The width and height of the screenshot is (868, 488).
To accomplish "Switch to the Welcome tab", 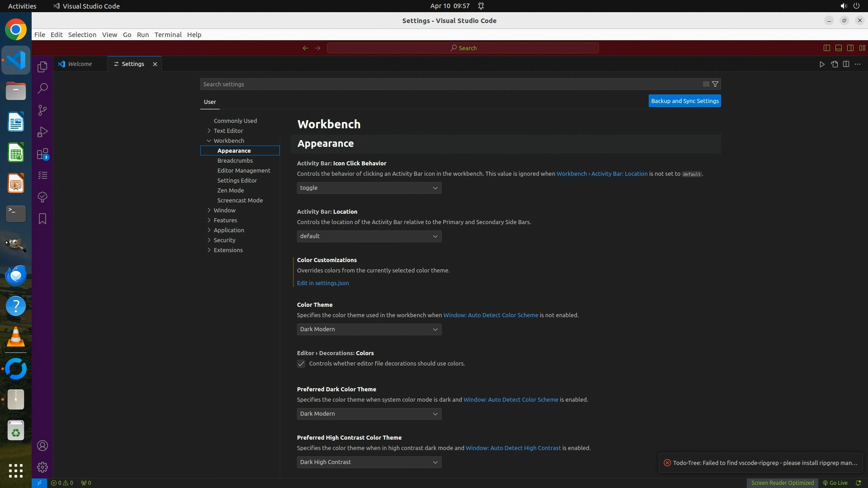I will point(80,64).
